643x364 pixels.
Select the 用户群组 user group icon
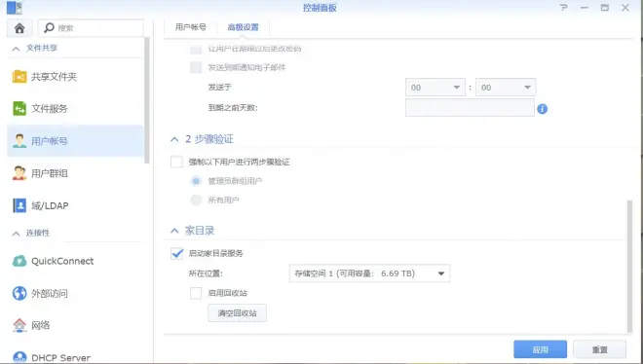(x=19, y=173)
